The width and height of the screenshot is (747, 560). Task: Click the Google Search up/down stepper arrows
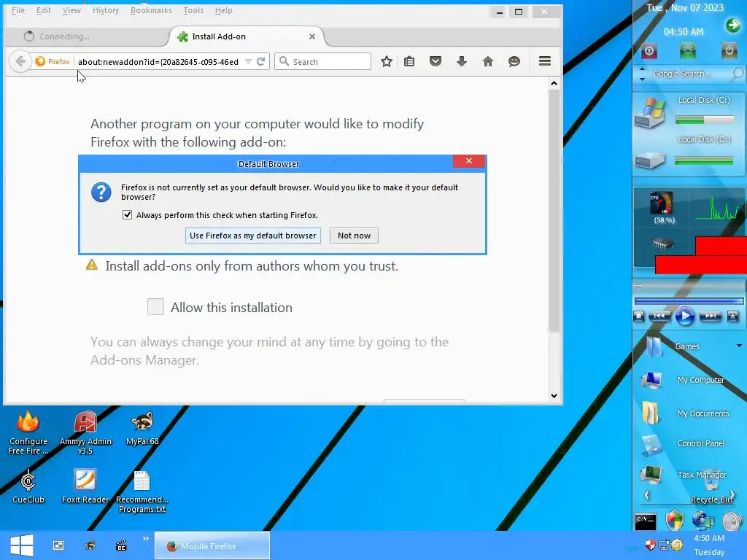642,74
